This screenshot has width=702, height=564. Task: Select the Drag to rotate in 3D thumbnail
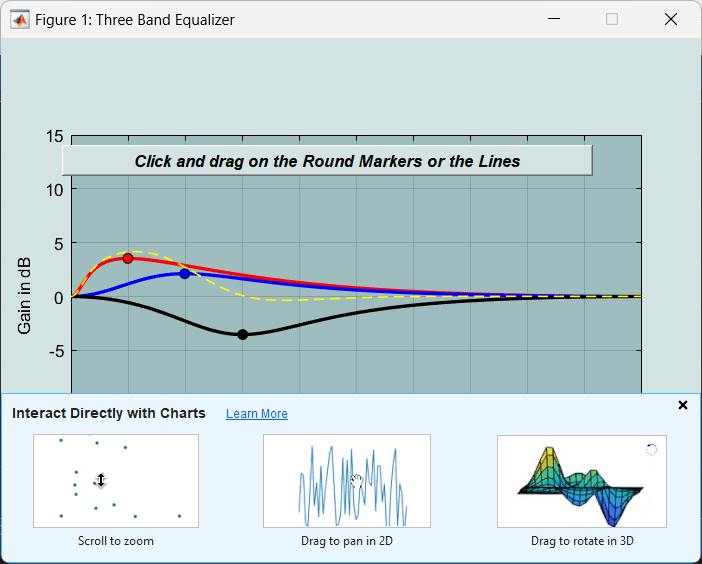click(x=582, y=481)
